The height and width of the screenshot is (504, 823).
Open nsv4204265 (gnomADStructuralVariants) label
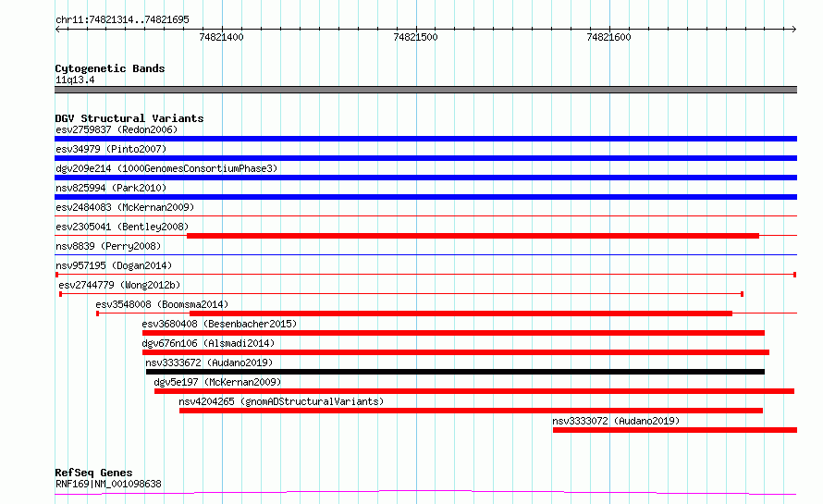tap(281, 401)
